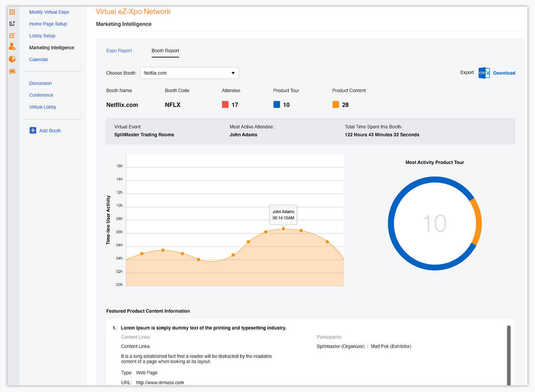Switch to the Expo Report tab
Image resolution: width=535 pixels, height=392 pixels.
119,51
